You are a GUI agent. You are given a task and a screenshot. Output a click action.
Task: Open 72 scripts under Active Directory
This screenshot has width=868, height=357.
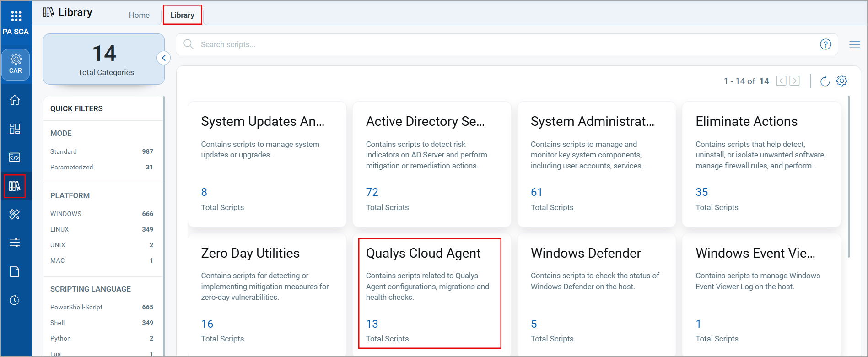(372, 192)
